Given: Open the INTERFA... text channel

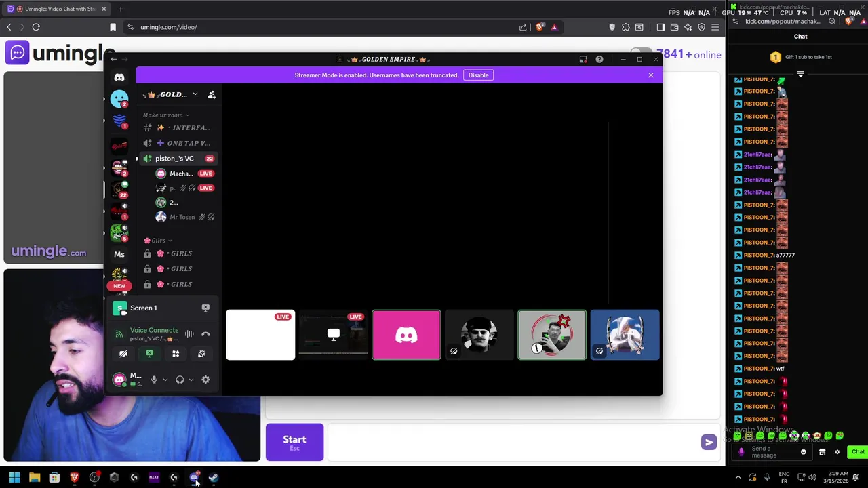Looking at the screenshot, I should tap(179, 128).
